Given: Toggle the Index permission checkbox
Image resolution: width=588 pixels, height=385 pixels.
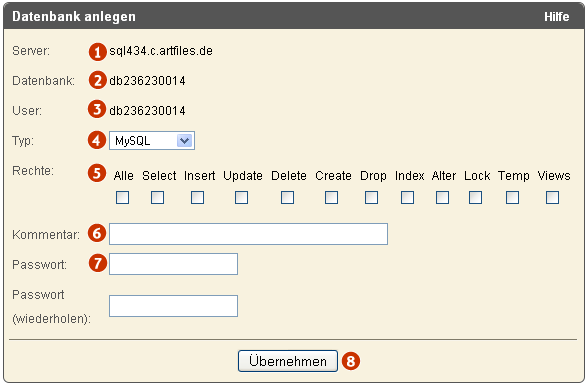Looking at the screenshot, I should pos(408,198).
